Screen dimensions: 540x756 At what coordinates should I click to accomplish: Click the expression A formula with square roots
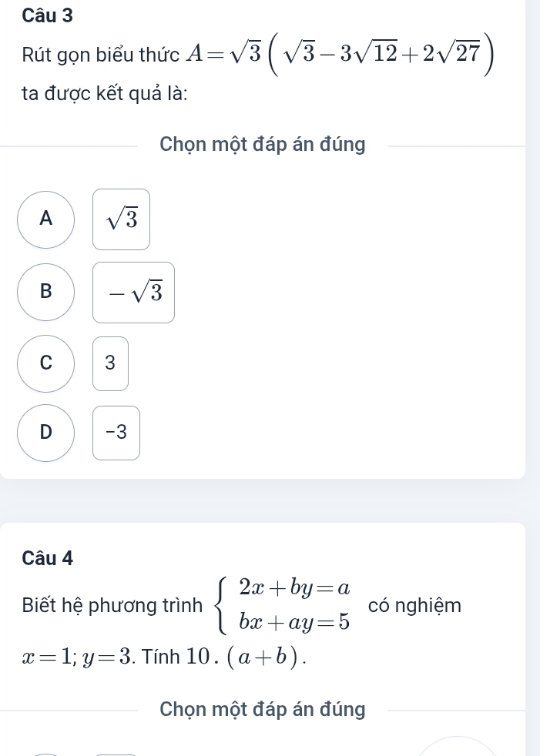click(x=336, y=55)
